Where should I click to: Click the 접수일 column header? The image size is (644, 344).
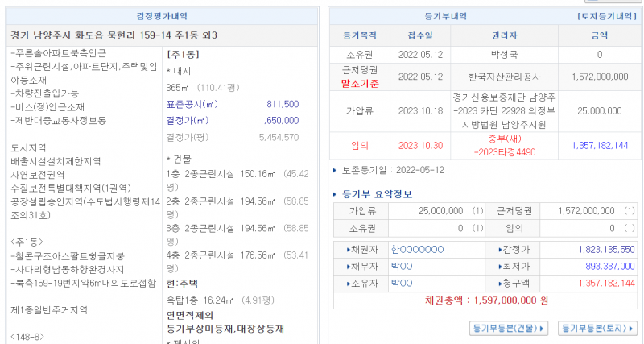coord(419,36)
